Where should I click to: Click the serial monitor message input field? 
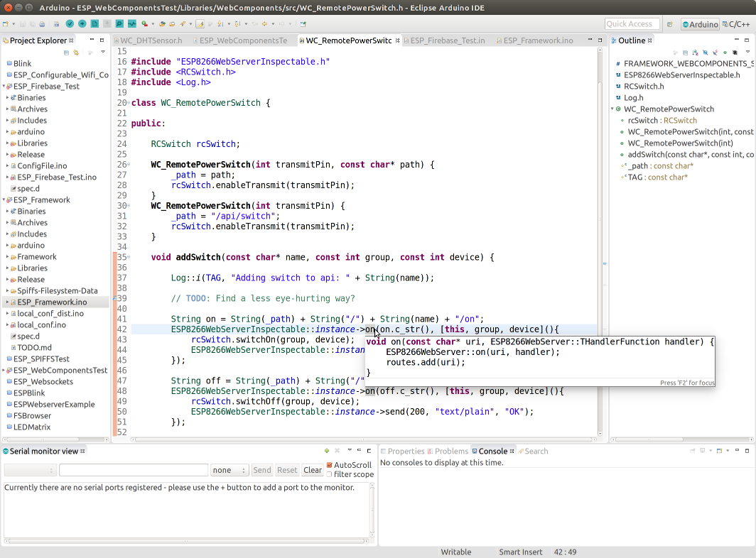(134, 470)
